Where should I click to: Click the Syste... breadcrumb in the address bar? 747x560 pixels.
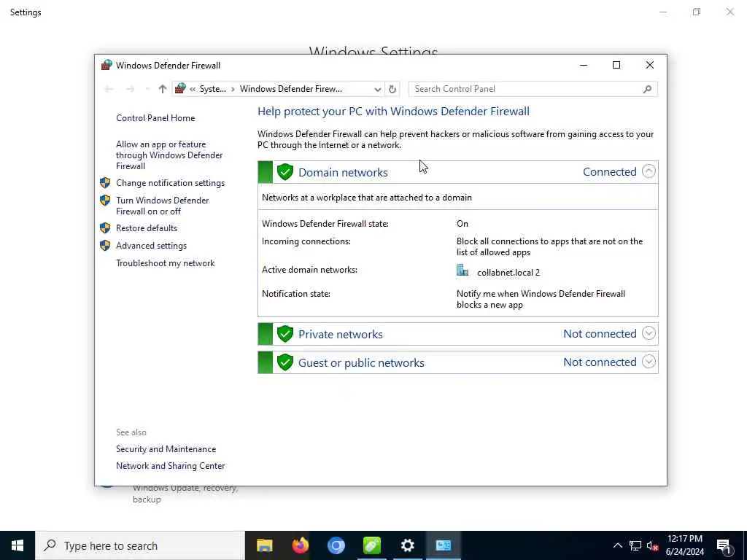point(212,89)
